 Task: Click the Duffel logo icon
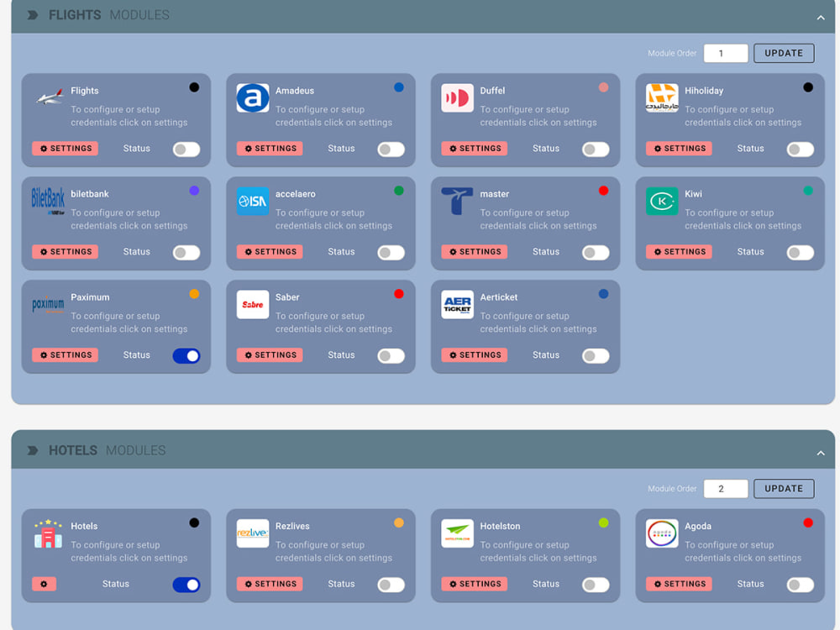[458, 97]
